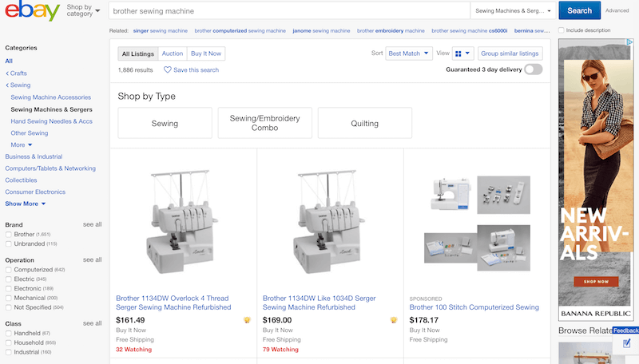Check the Include description box
Screen dimensions: 639x364
[x=562, y=30]
